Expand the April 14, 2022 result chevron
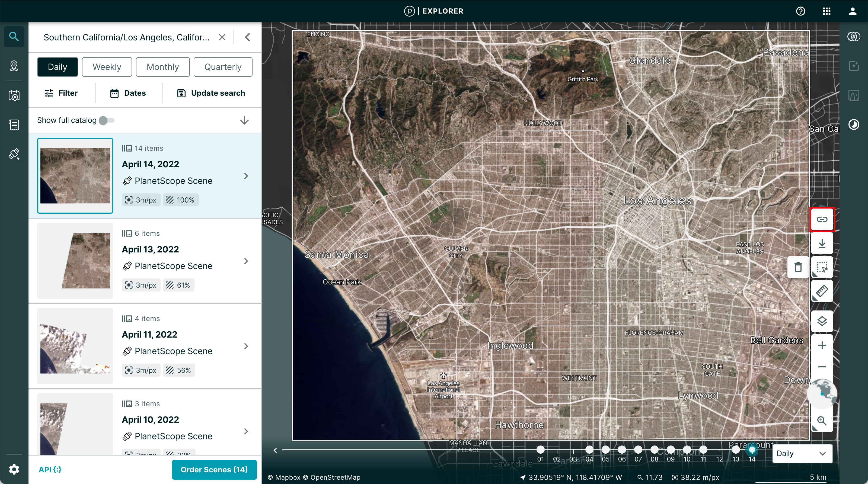 click(246, 176)
